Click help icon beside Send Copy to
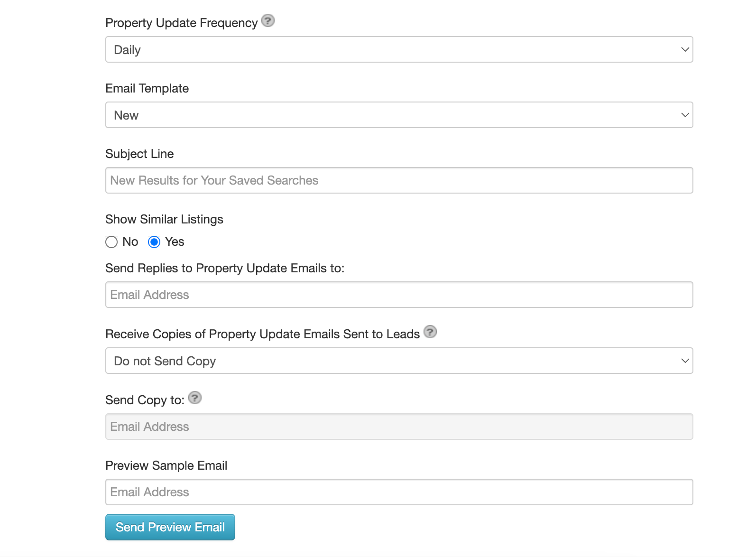 (195, 398)
